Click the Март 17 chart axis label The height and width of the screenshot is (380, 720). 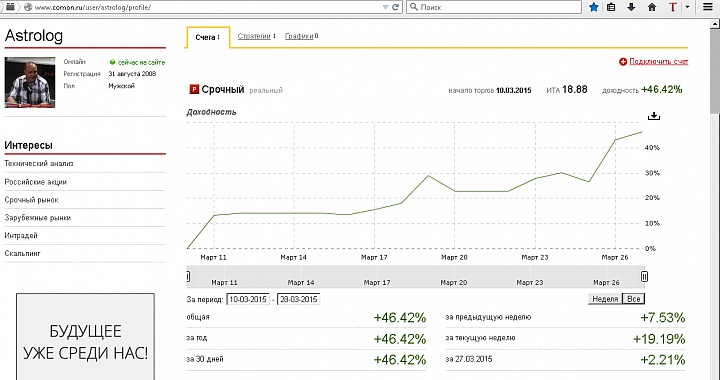[374, 257]
